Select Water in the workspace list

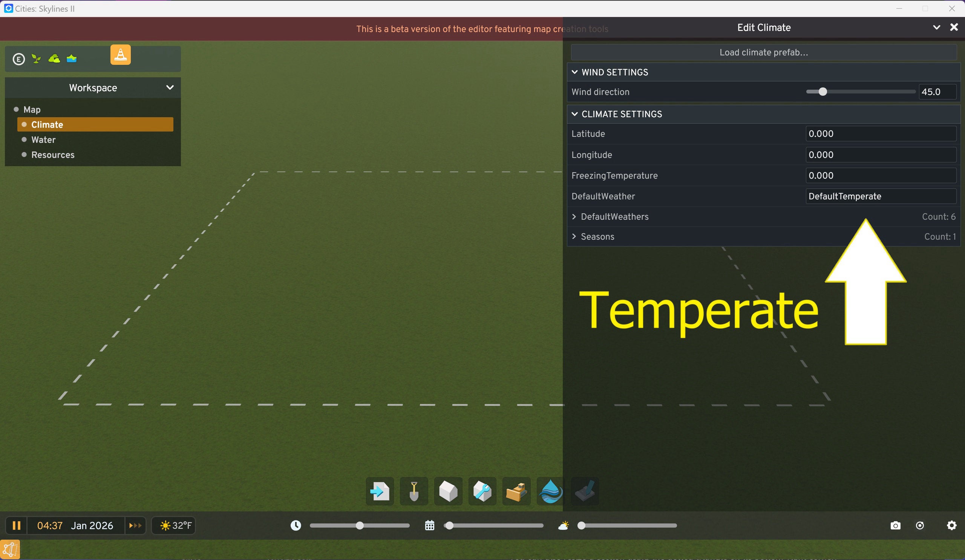click(43, 140)
